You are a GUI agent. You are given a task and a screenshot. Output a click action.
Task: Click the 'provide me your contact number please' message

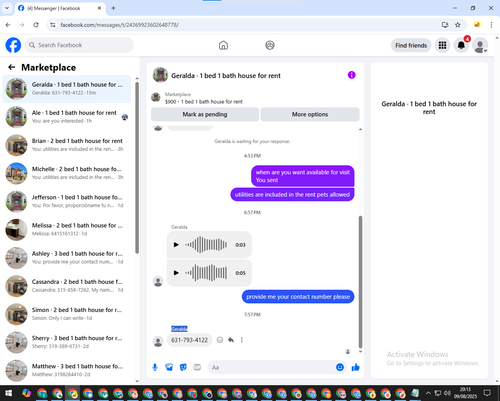(298, 297)
